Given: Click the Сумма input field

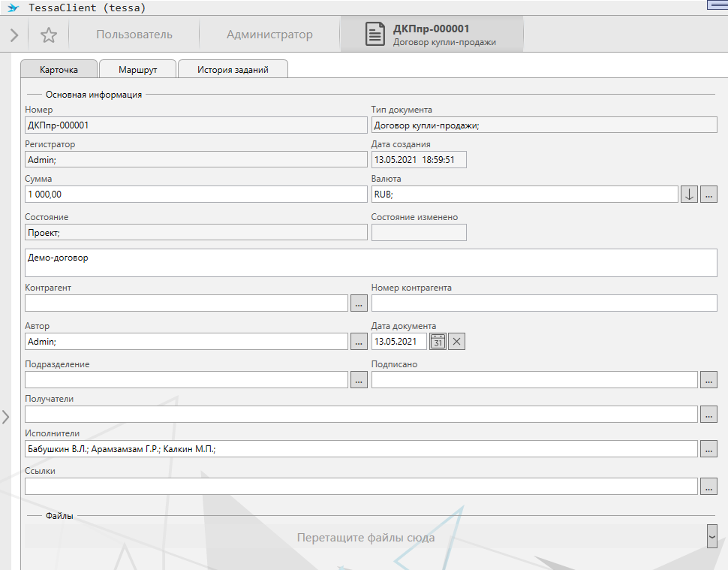Looking at the screenshot, I should (195, 195).
